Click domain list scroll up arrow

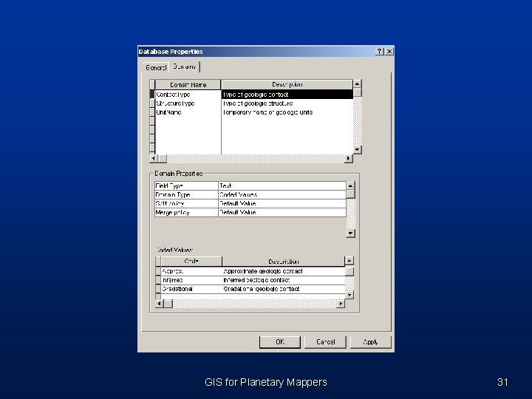click(x=358, y=83)
